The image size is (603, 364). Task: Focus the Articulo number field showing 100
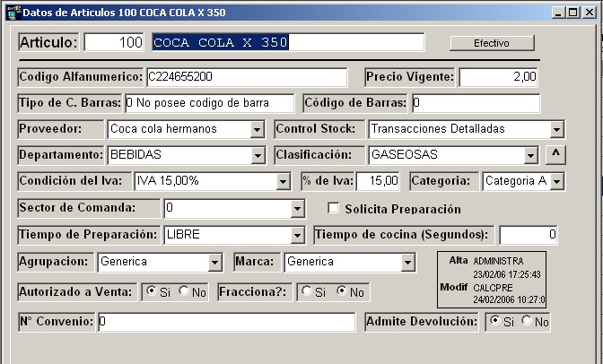click(x=114, y=42)
